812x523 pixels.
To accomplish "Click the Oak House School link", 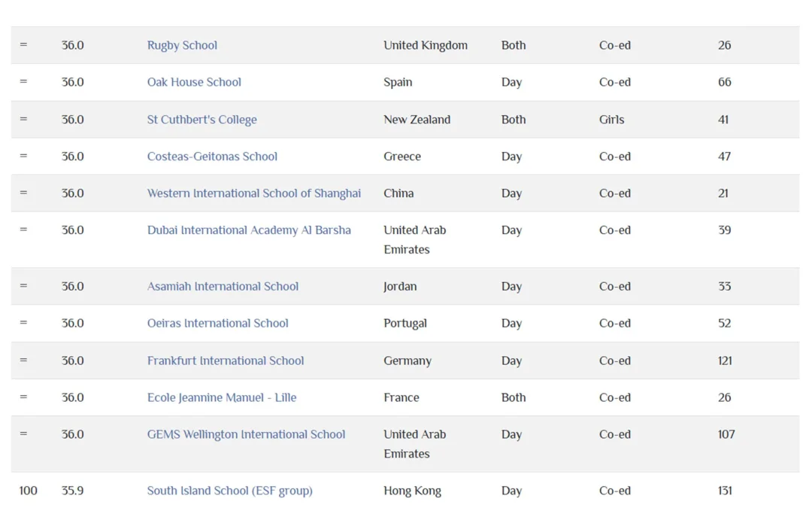I will (194, 82).
